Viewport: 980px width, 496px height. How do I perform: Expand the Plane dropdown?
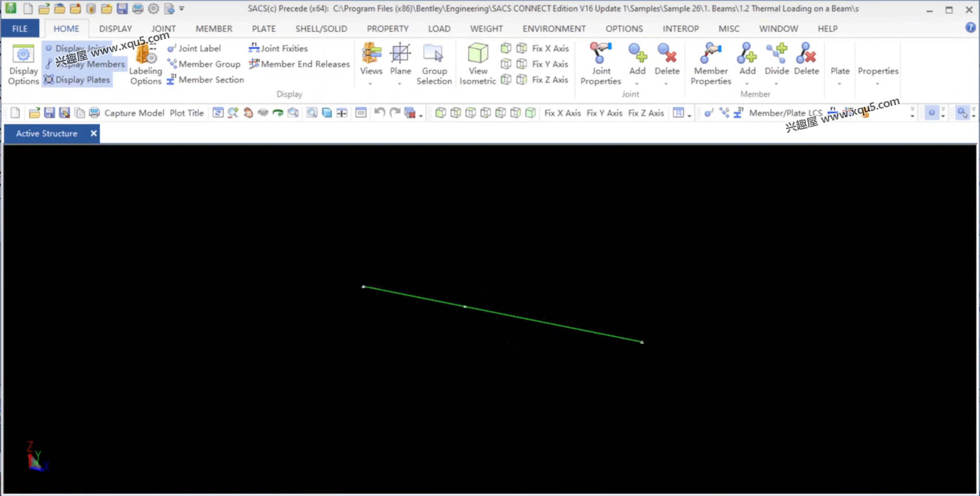tap(400, 83)
